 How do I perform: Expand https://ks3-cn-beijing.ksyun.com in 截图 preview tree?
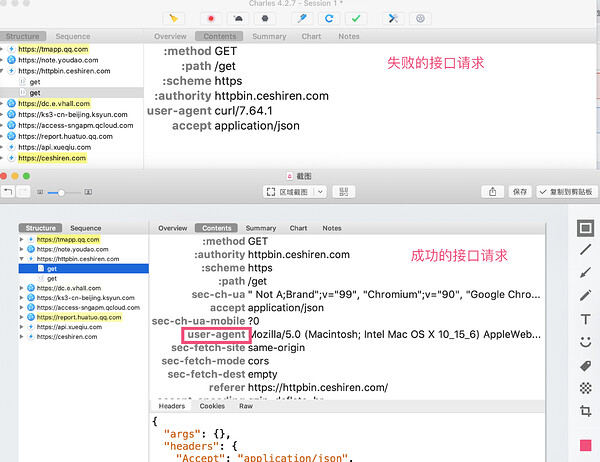21,298
